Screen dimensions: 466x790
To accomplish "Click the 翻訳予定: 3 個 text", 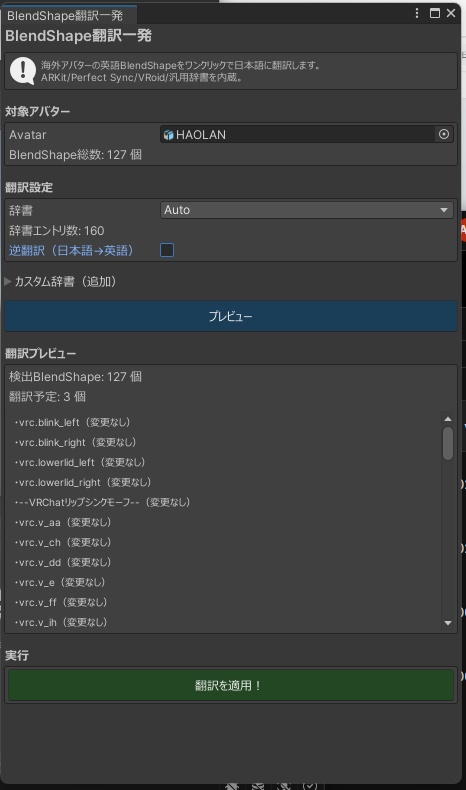I will pos(47,397).
